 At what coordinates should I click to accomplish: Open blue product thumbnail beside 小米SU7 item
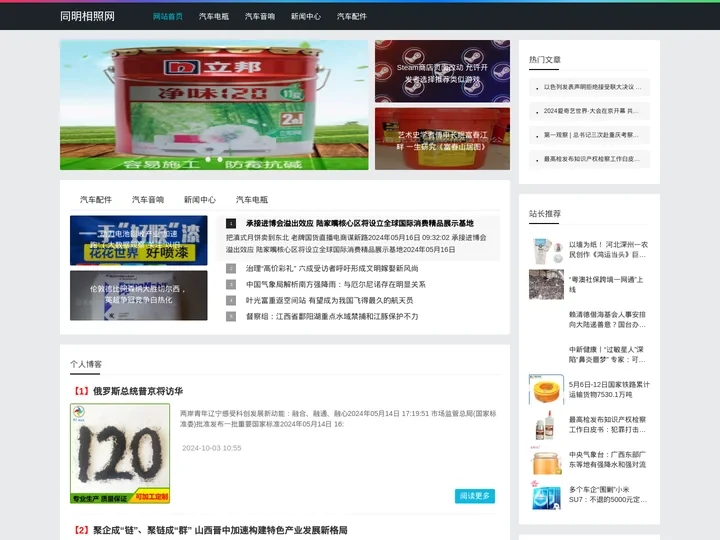(546, 495)
